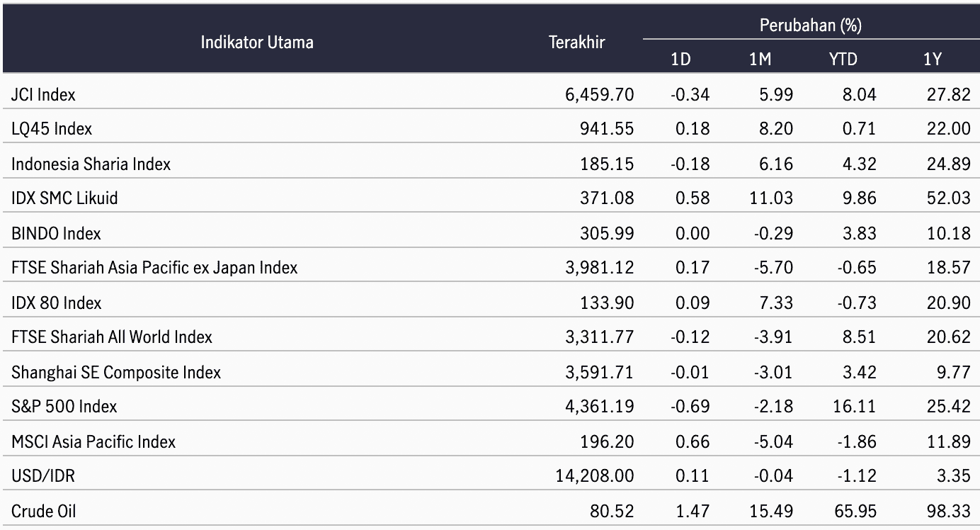Click Crude Oil 1Y change 98.33
The image size is (980, 530).
(949, 511)
